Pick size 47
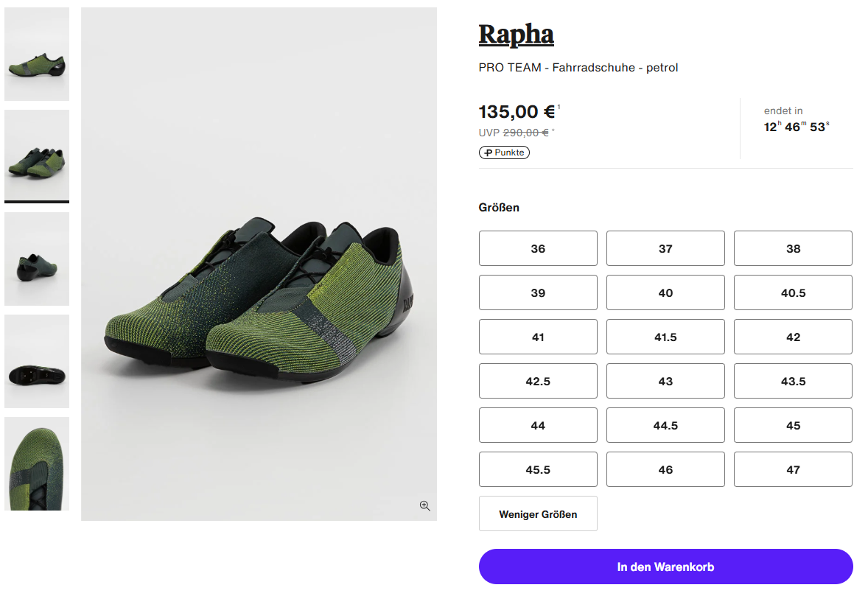The image size is (868, 596). [x=793, y=469]
